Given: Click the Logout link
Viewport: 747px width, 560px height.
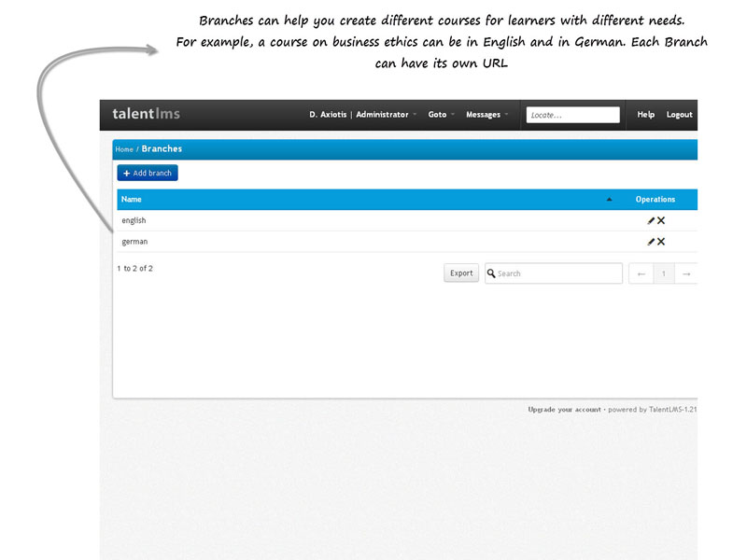Looking at the screenshot, I should [x=679, y=114].
